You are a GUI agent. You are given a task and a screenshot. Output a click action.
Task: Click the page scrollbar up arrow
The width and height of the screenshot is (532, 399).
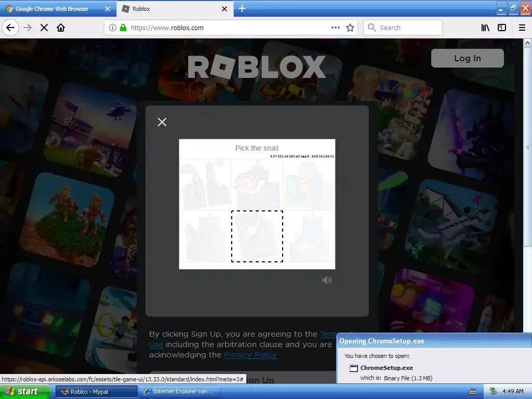point(528,43)
